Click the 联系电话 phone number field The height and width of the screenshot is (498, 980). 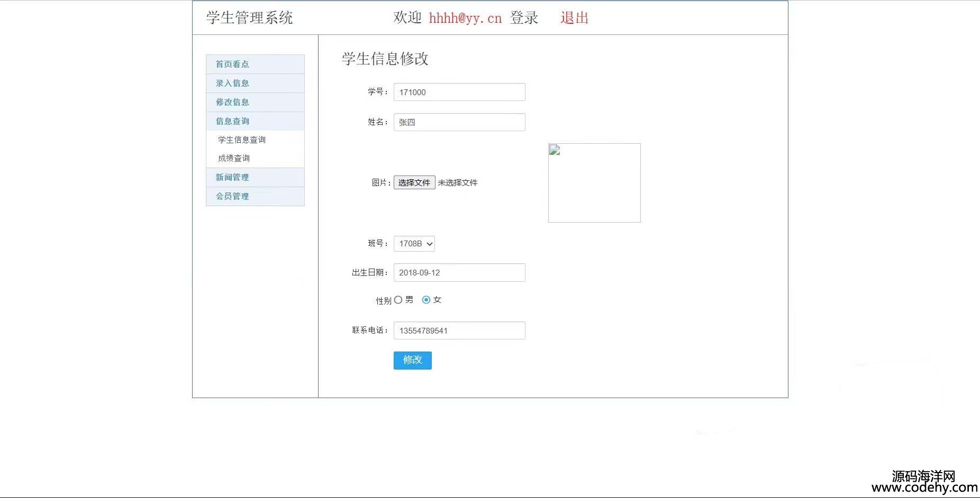[x=459, y=330]
